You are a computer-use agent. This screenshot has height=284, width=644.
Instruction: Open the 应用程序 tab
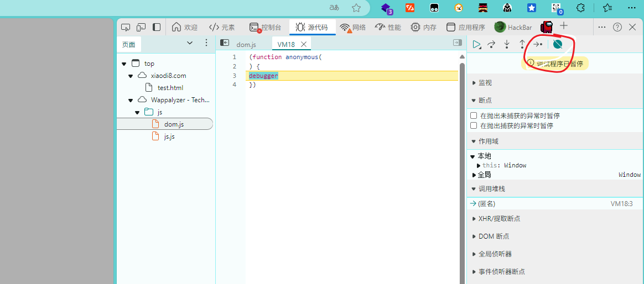466,28
